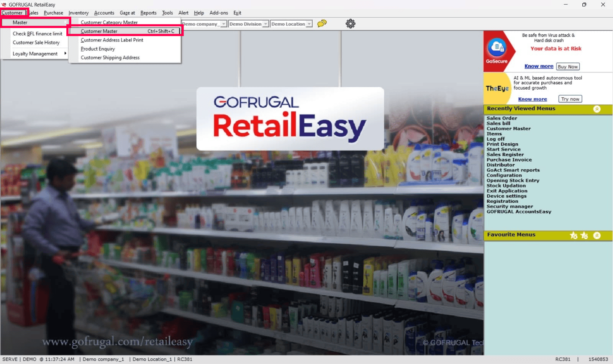Click the second star icon in Favourite Menus
This screenshot has height=364, width=613.
tap(584, 235)
